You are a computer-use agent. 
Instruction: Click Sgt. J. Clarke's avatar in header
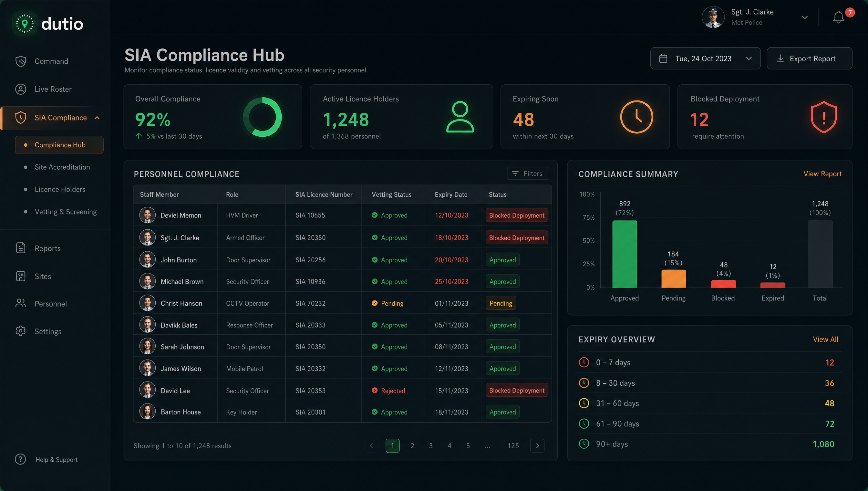(x=713, y=17)
